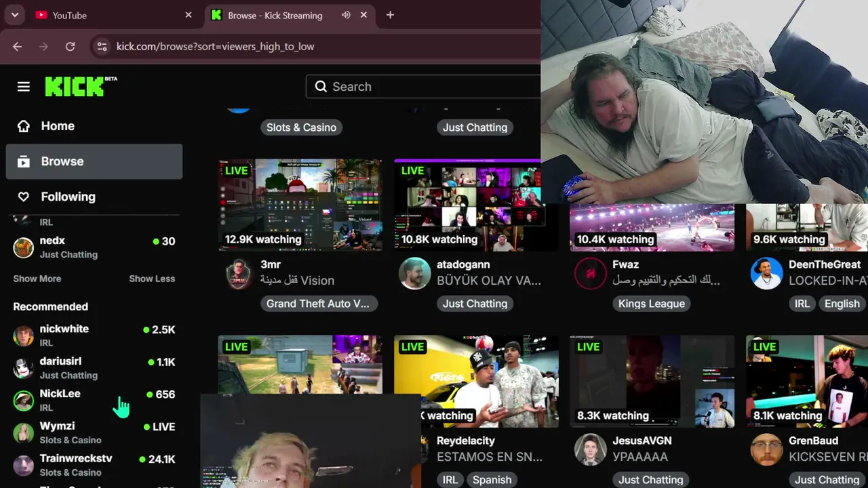Click the atadogann channel name
This screenshot has height=488, width=868.
click(463, 264)
